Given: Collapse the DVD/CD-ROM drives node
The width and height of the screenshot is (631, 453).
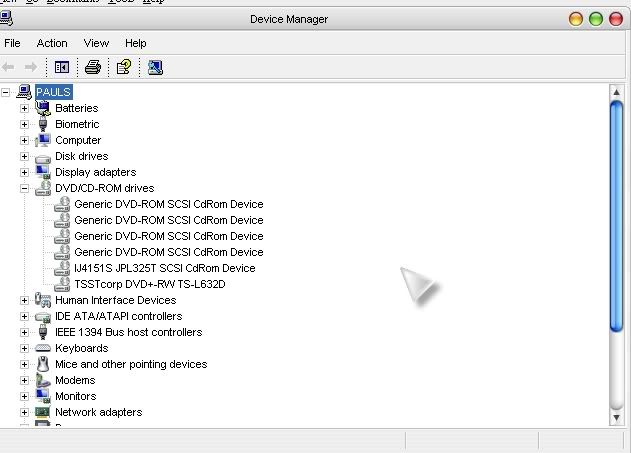Looking at the screenshot, I should [25, 188].
